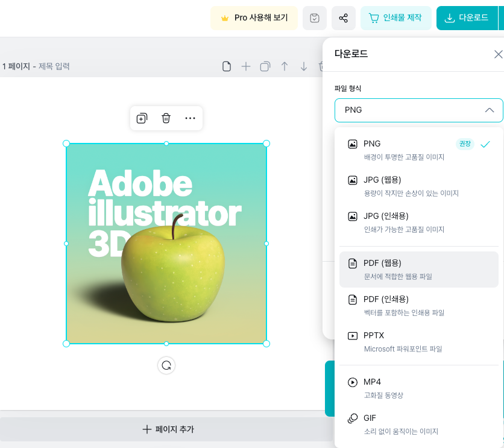Click the '다운로드' download button
The height and width of the screenshot is (448, 504).
click(467, 18)
